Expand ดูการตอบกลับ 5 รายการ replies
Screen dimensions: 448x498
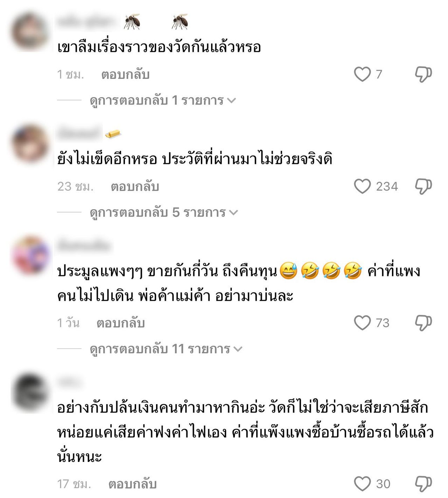[164, 213]
